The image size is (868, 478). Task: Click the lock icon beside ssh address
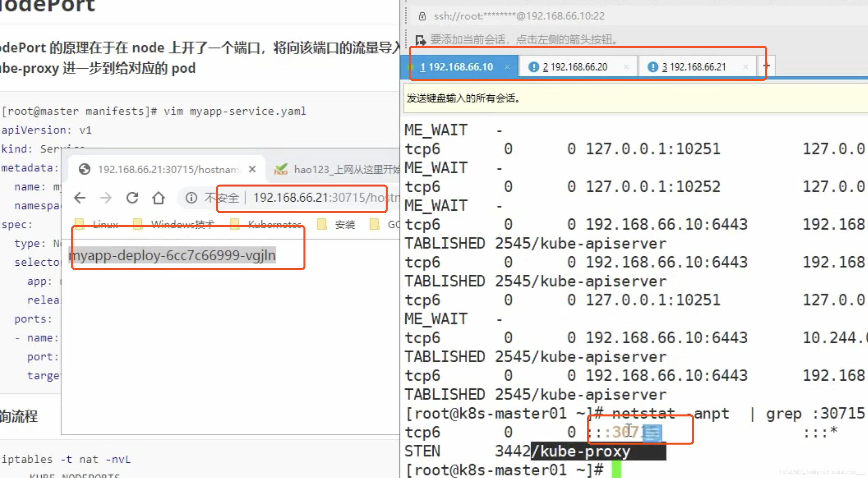coord(422,16)
